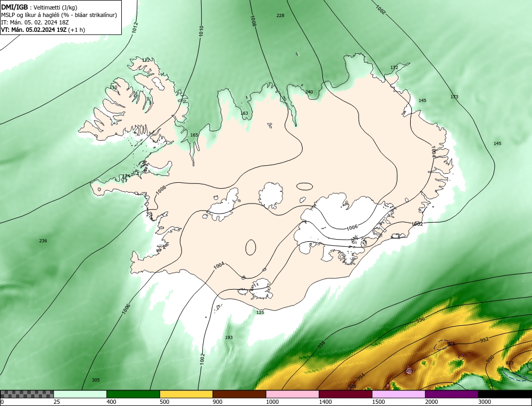This screenshot has width=532, height=406.
Task: Click the isobar label '1010'
Action: coord(201,31)
